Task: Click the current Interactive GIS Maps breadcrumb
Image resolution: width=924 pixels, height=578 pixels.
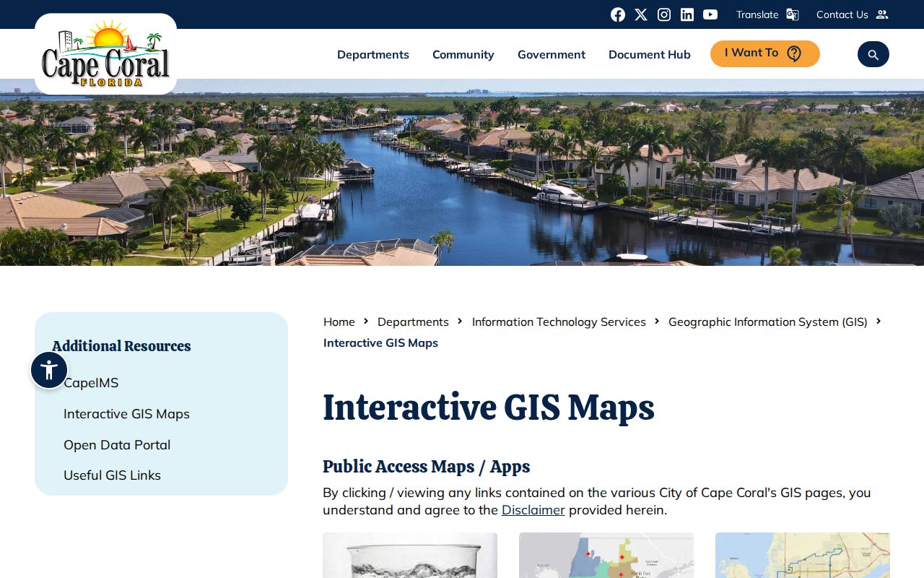Action: [380, 342]
